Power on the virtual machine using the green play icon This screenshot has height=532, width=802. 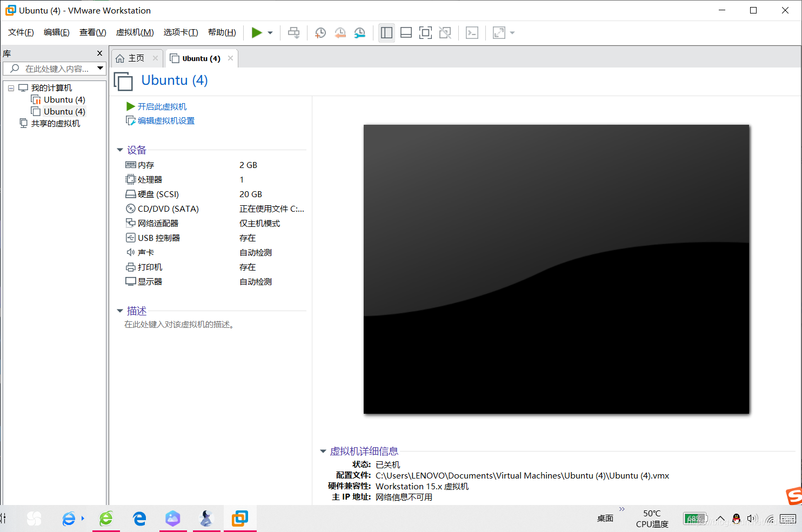pyautogui.click(x=257, y=32)
